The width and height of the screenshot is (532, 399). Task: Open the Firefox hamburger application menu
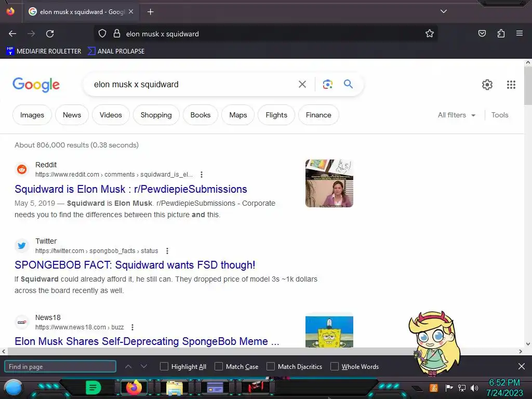click(519, 33)
